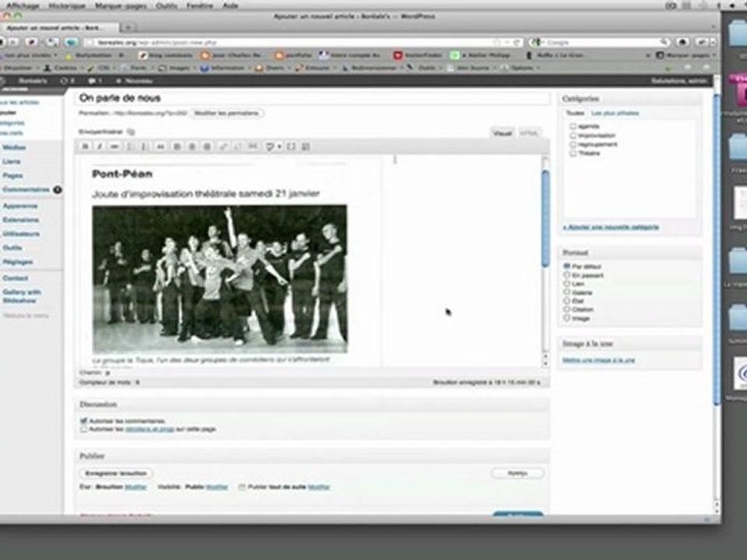Click 'Ajouter une nouvelle catégorie' link
This screenshot has height=560, width=747.
[611, 227]
